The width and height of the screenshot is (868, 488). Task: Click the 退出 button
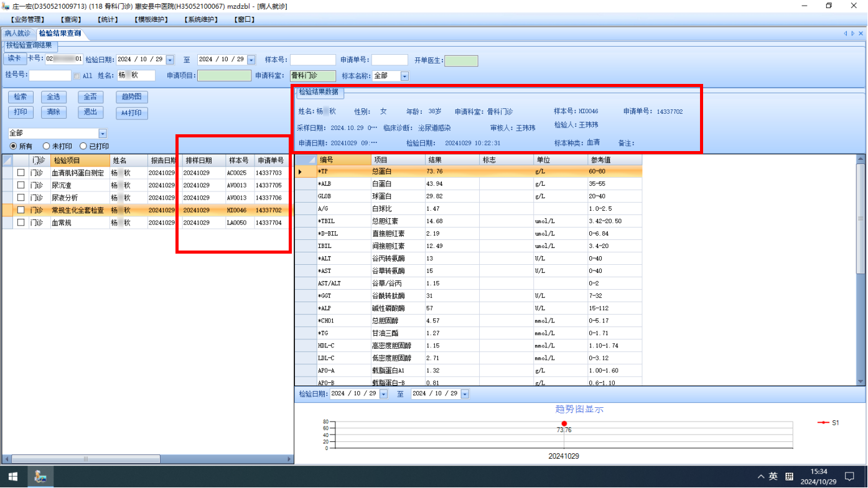point(90,113)
